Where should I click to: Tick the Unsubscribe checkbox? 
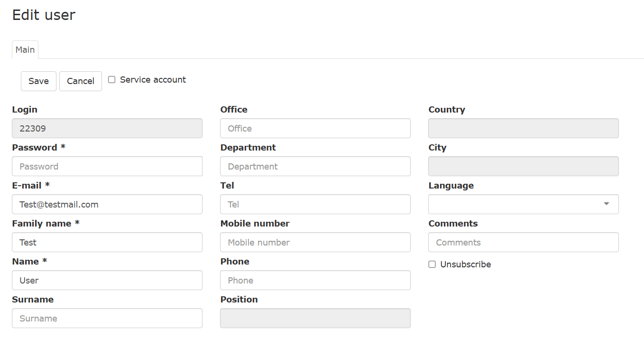tap(432, 264)
